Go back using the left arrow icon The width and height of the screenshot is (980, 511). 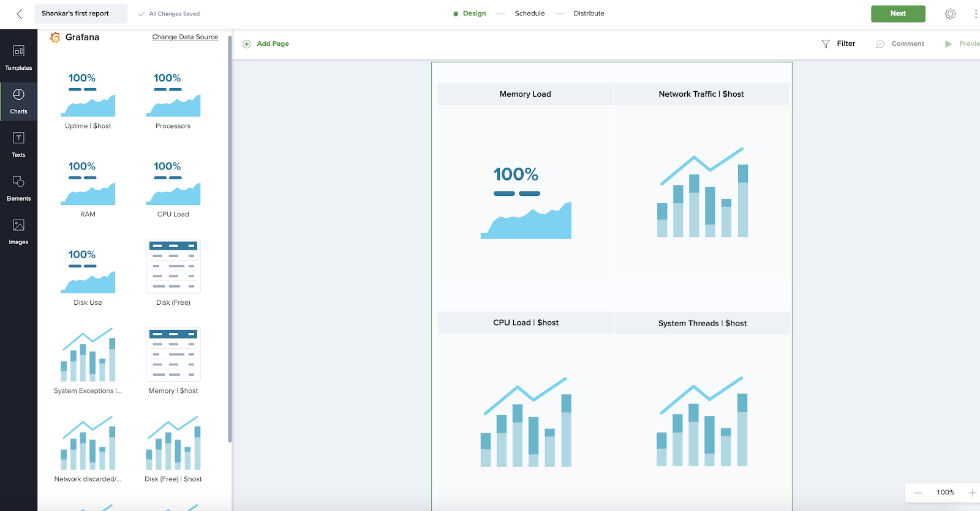[19, 13]
